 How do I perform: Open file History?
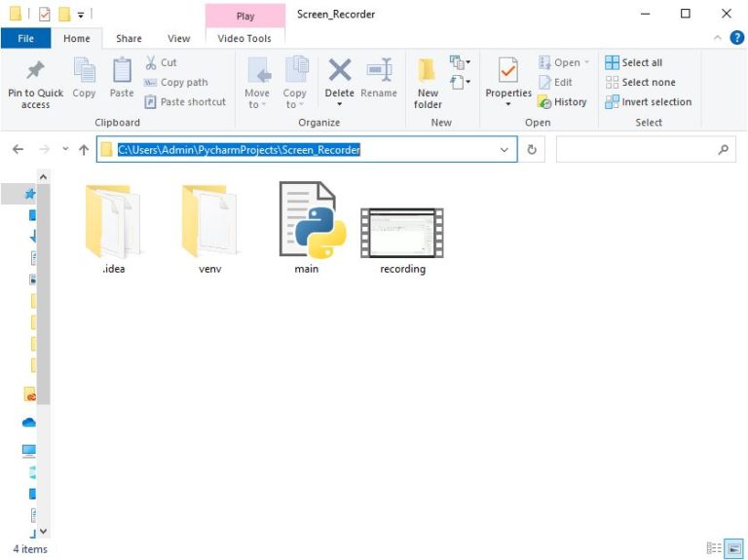pyautogui.click(x=562, y=101)
